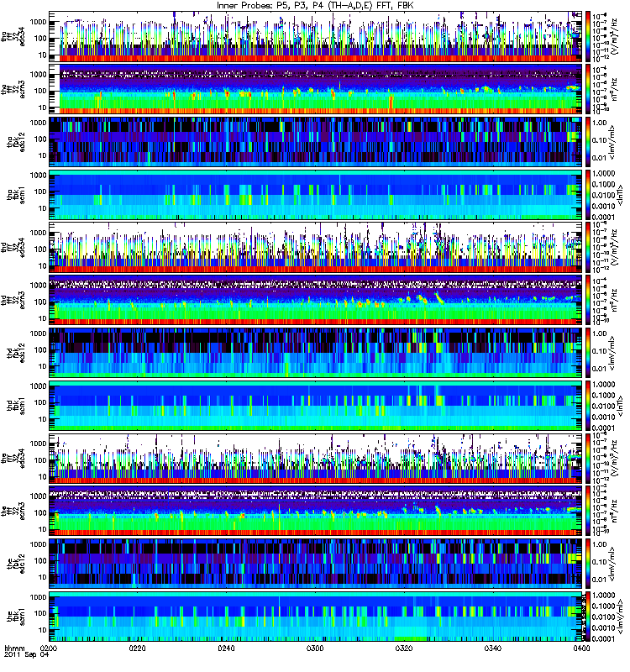Click the thd fff scm3 spectrogram panel
This screenshot has width=630, height=672.
point(316,300)
